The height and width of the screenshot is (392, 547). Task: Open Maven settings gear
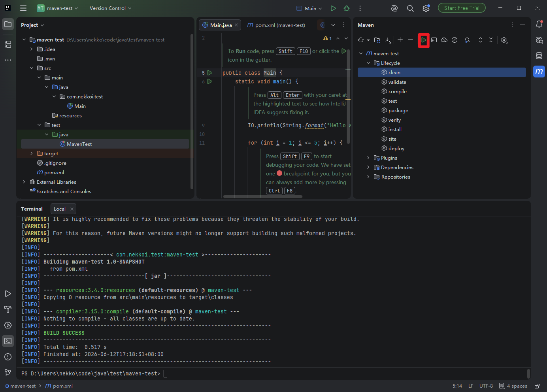coord(504,40)
